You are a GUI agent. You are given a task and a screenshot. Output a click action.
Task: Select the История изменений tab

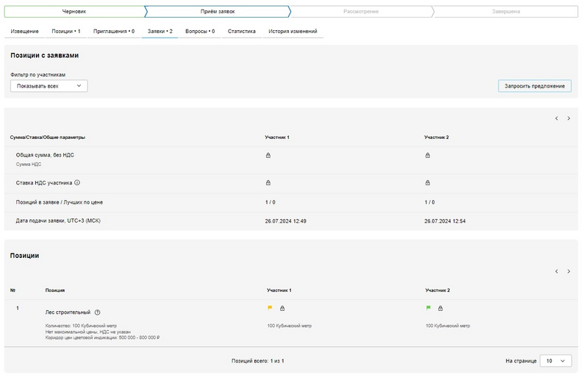pos(293,32)
